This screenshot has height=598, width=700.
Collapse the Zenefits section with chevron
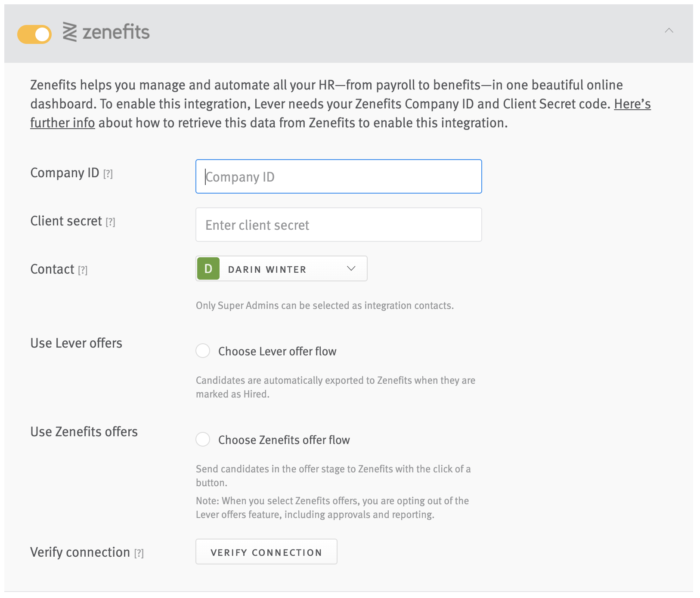point(669,31)
